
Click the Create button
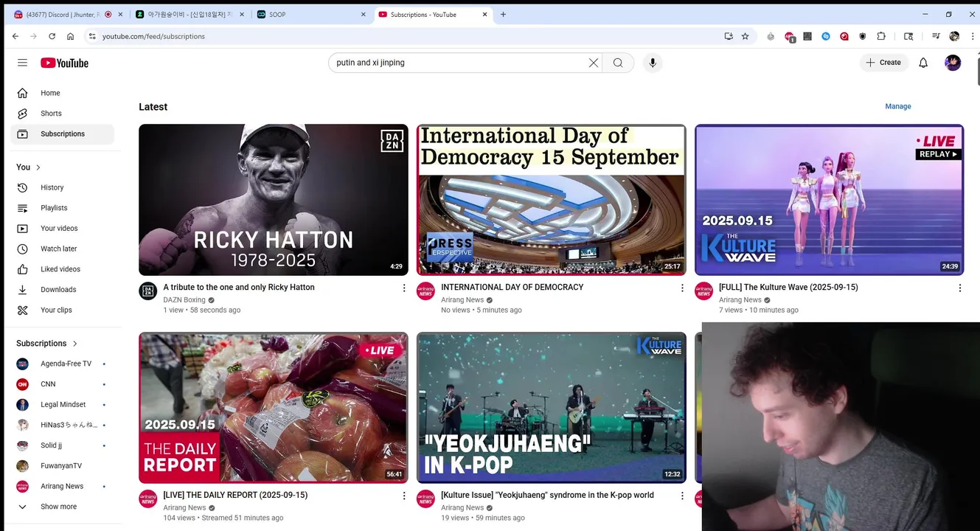pyautogui.click(x=883, y=63)
